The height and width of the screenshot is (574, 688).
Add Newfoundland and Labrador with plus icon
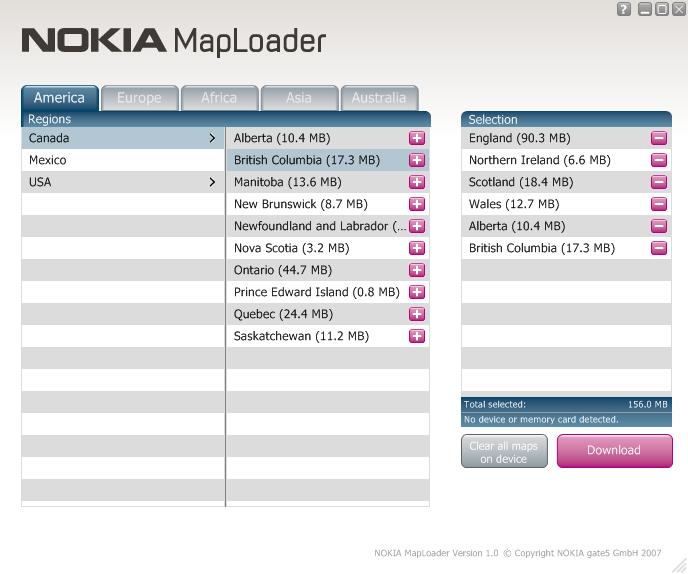(x=416, y=226)
